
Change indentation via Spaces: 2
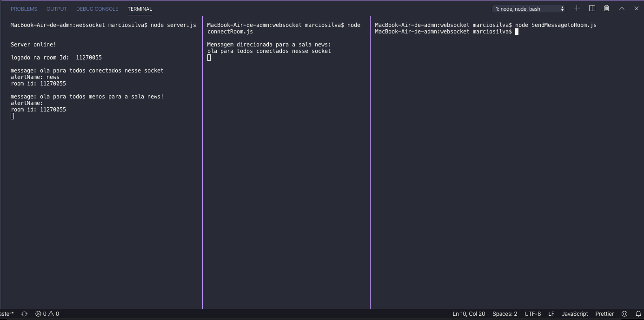click(x=505, y=314)
